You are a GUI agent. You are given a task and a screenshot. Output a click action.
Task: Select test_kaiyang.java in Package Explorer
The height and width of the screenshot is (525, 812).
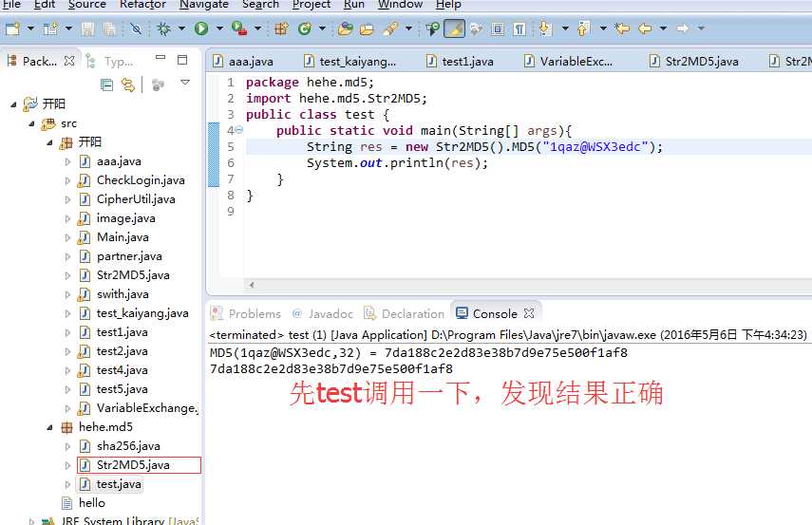(x=134, y=313)
